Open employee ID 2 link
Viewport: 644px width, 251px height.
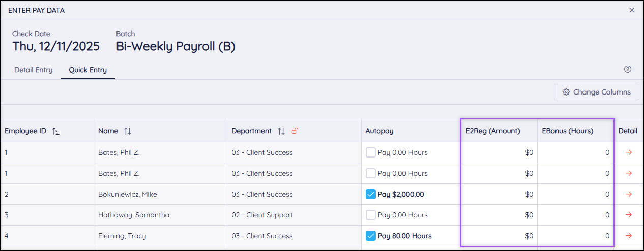tap(7, 194)
